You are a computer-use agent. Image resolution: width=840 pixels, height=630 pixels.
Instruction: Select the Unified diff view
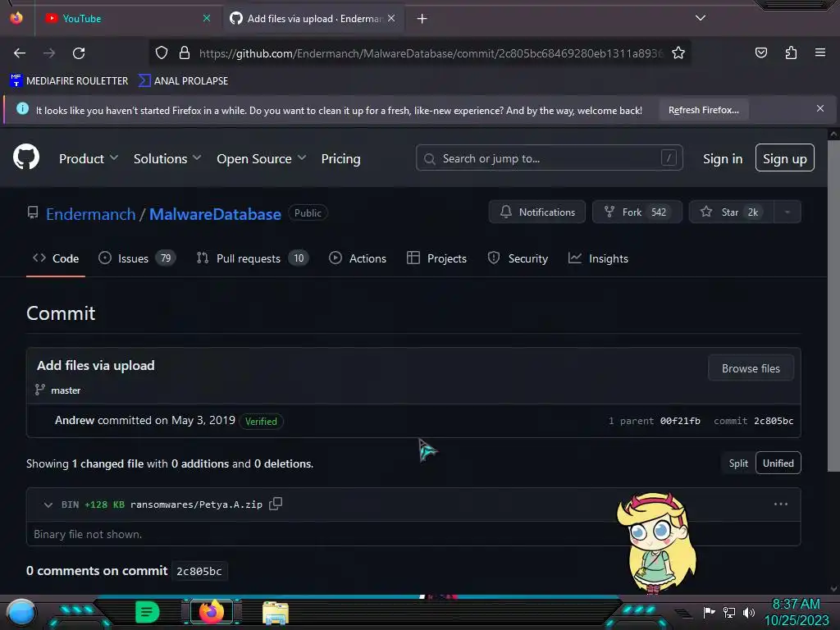(x=778, y=463)
